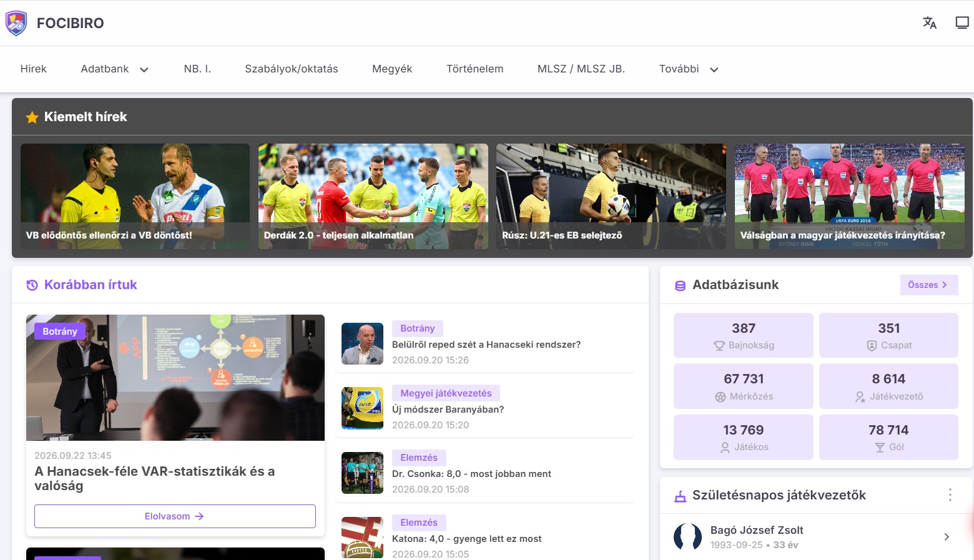Open A Hanacsek-féle VAR-statisztikák és a valóság headline
974x560 pixels.
pos(155,479)
